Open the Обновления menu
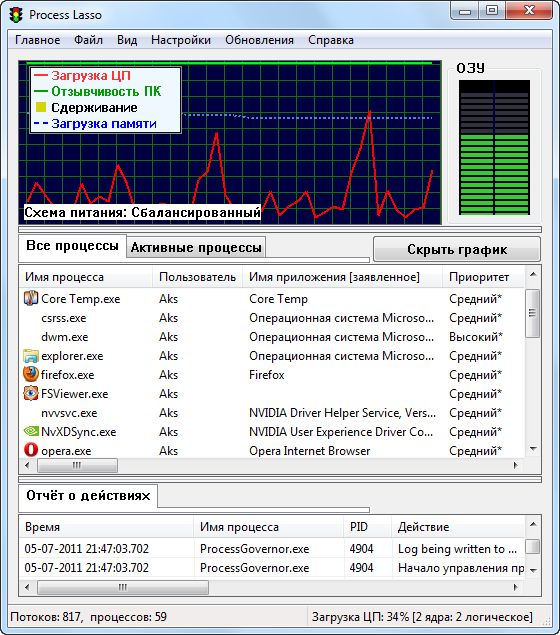560x635 pixels. (x=259, y=40)
